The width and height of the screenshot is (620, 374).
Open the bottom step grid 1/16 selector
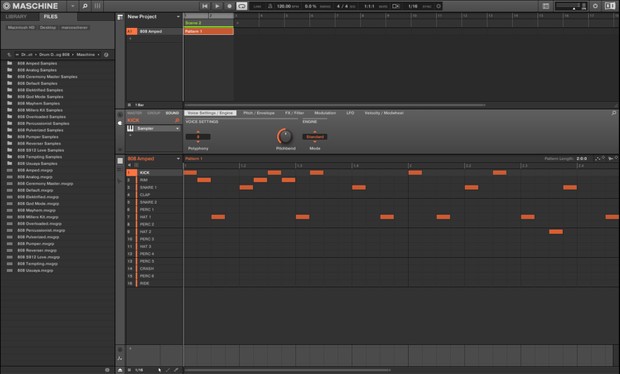point(139,370)
